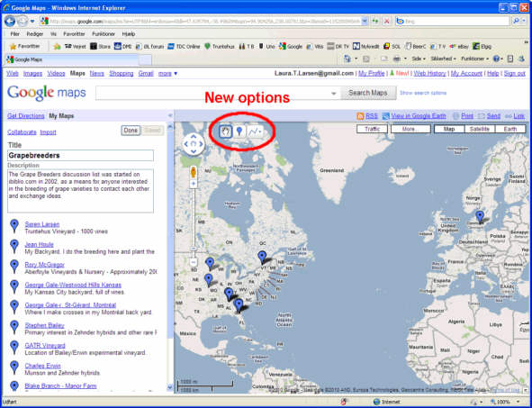Click the Favoritter star button
532x408 pixels.
(25, 46)
